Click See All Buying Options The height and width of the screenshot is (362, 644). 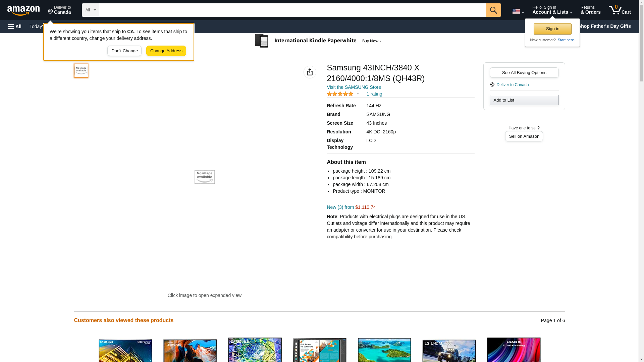[524, 73]
